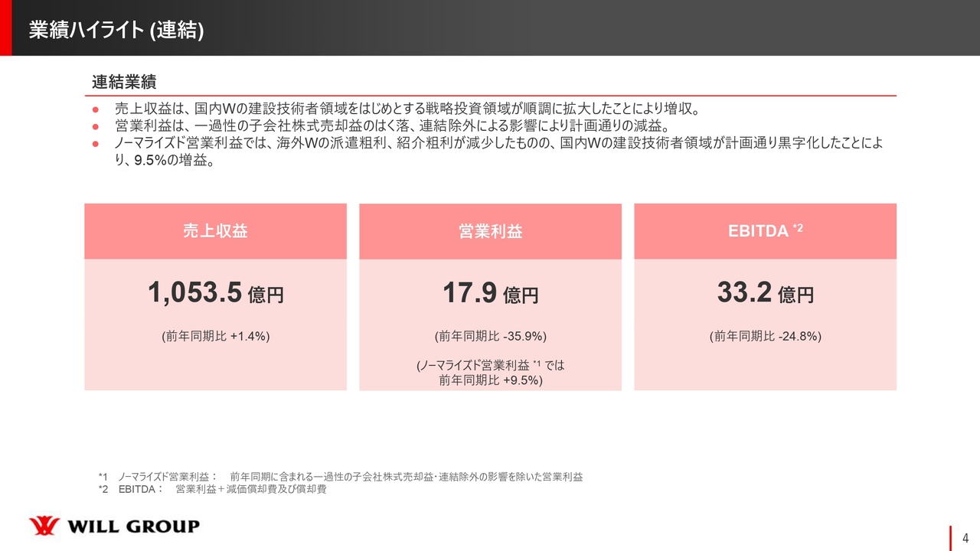
Task: Select the red W emblem in the logo
Action: click(x=44, y=526)
